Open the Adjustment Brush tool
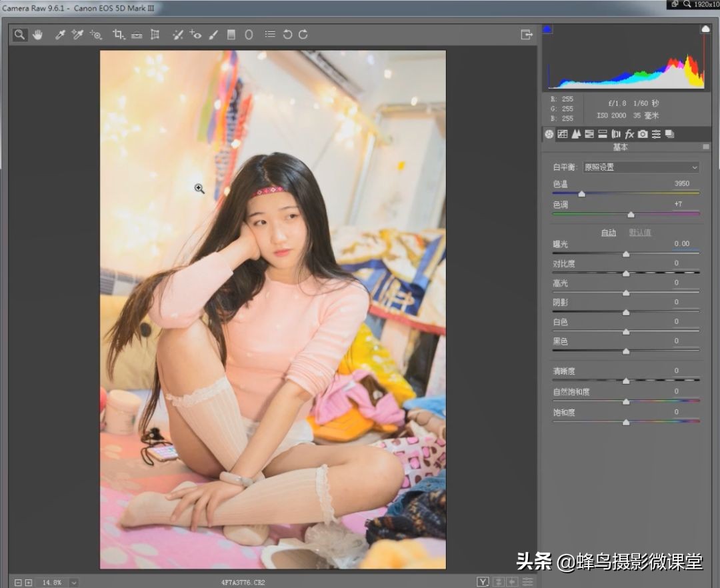This screenshot has height=588, width=720. tap(213, 34)
